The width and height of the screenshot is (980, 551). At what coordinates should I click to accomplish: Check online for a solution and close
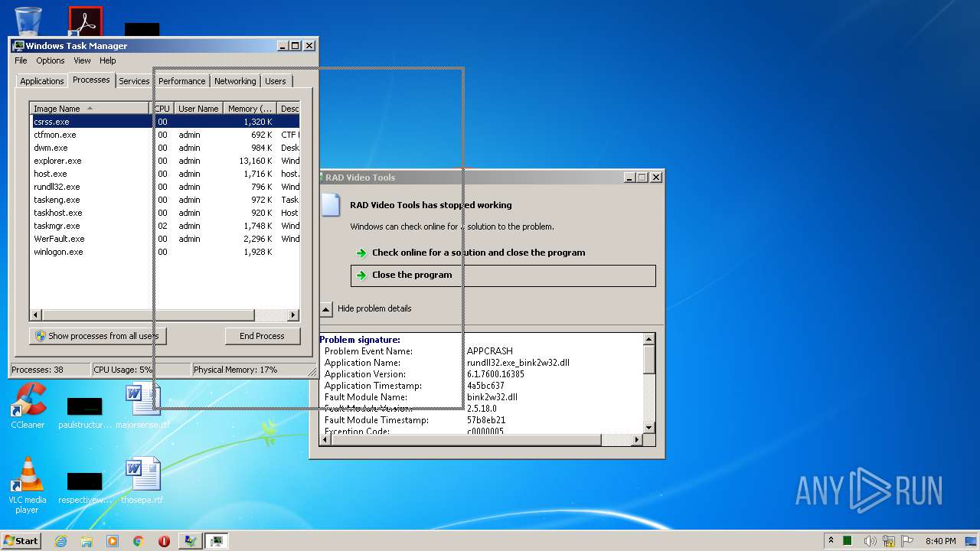point(503,253)
